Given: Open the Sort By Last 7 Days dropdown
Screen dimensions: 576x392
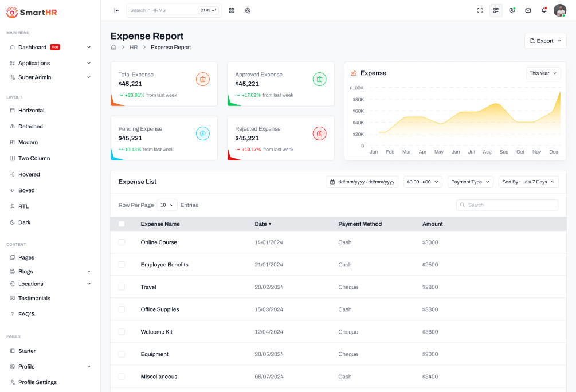Looking at the screenshot, I should [x=528, y=182].
